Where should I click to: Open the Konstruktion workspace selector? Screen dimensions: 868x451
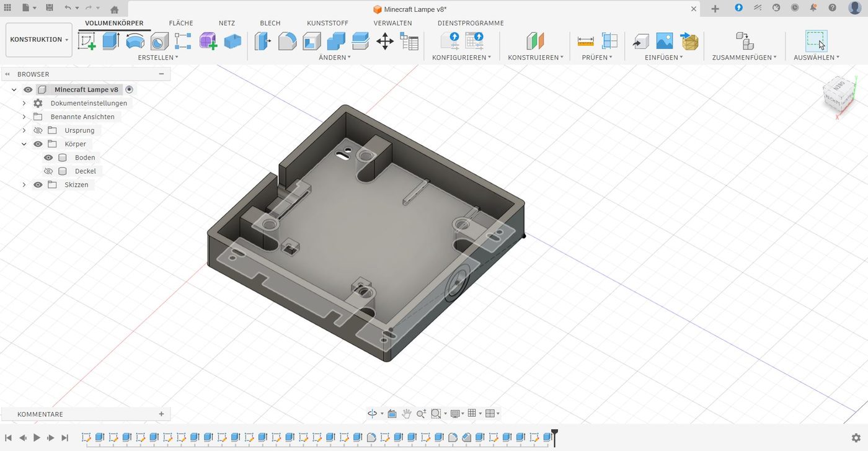tap(38, 39)
